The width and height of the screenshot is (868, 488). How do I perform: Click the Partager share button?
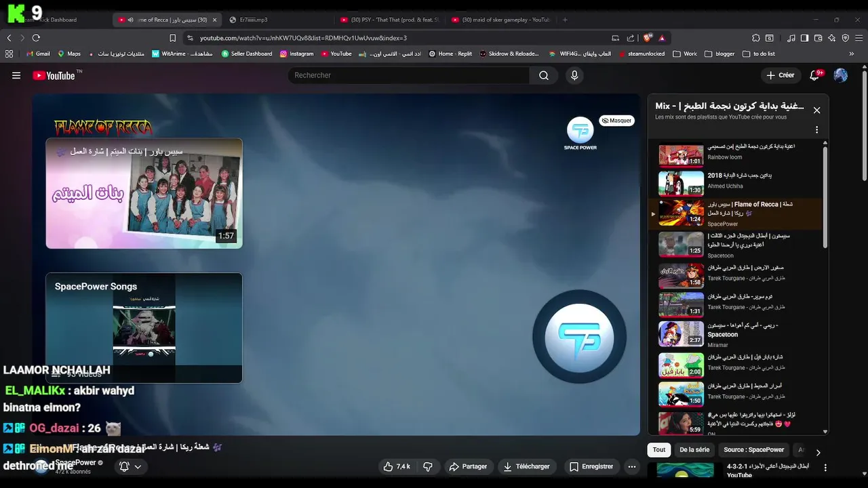click(x=468, y=466)
